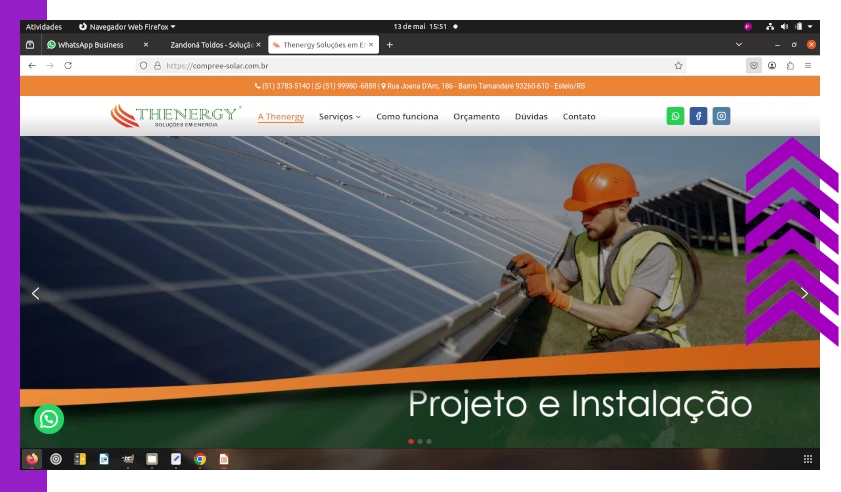This screenshot has width=841, height=492.
Task: Switch to the WhatsApp Business tab
Action: click(99, 45)
